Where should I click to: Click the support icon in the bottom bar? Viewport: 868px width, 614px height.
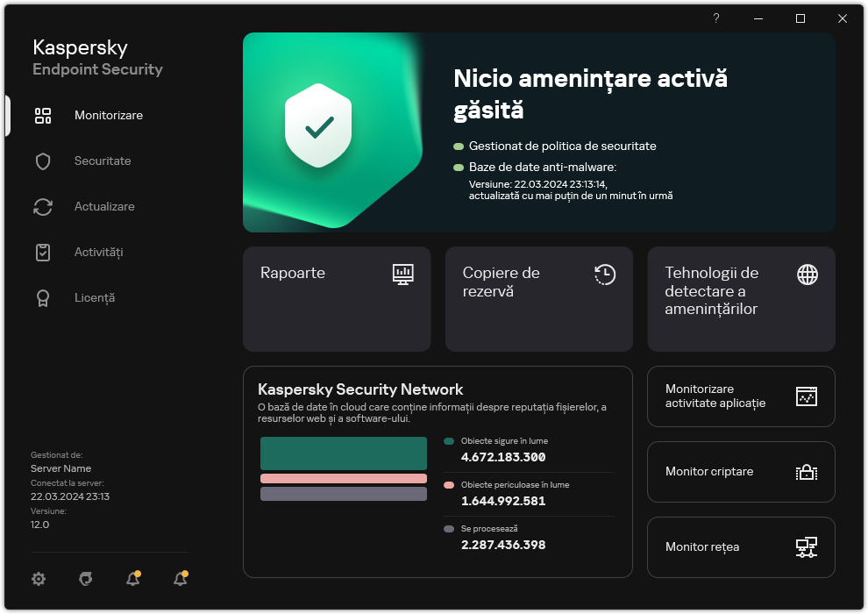(85, 579)
